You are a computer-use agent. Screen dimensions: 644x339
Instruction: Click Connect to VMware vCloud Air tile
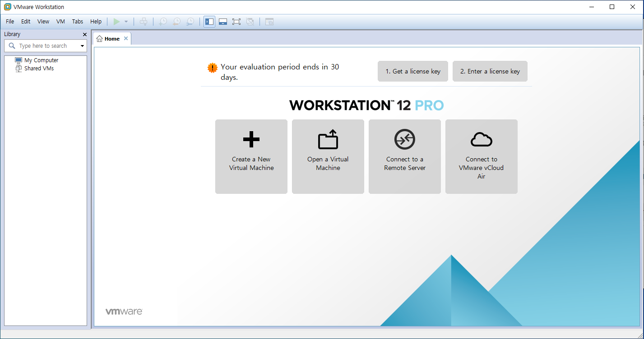[482, 156]
